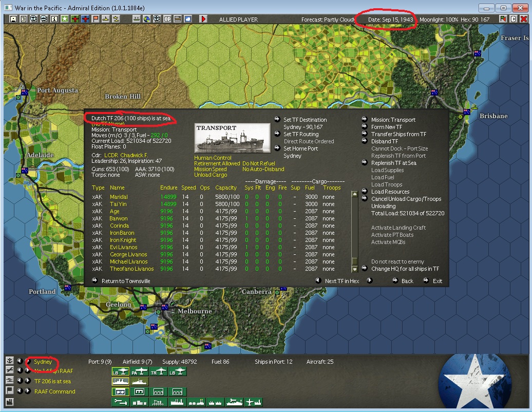The width and height of the screenshot is (532, 412).
Task: Select ship Iron Knight in list
Action: pos(123,240)
